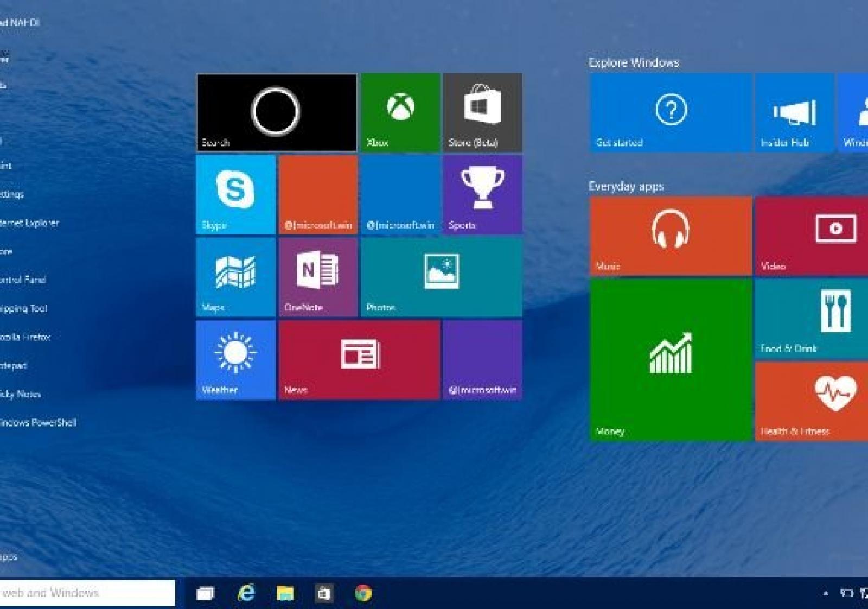Show hidden system tray icons

826,593
